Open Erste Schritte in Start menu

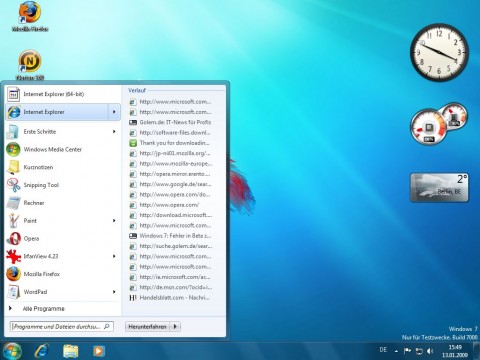(63, 132)
